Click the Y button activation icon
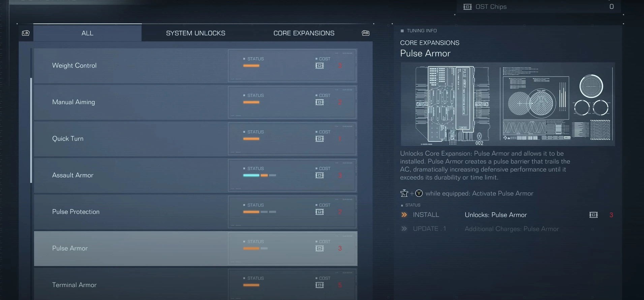 click(x=419, y=193)
